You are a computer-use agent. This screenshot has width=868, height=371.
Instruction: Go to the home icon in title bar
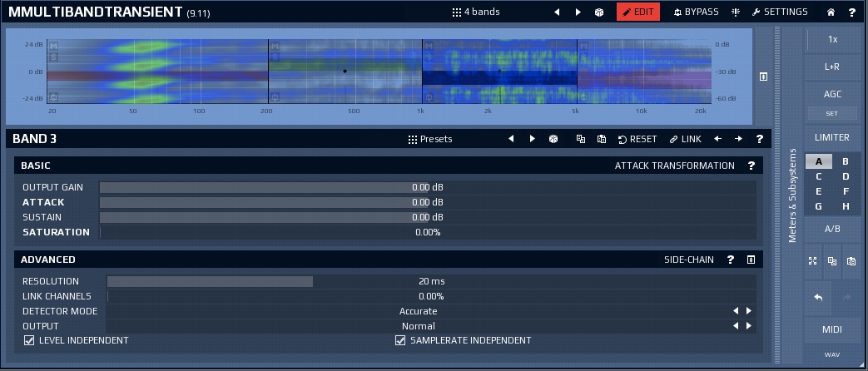point(831,12)
